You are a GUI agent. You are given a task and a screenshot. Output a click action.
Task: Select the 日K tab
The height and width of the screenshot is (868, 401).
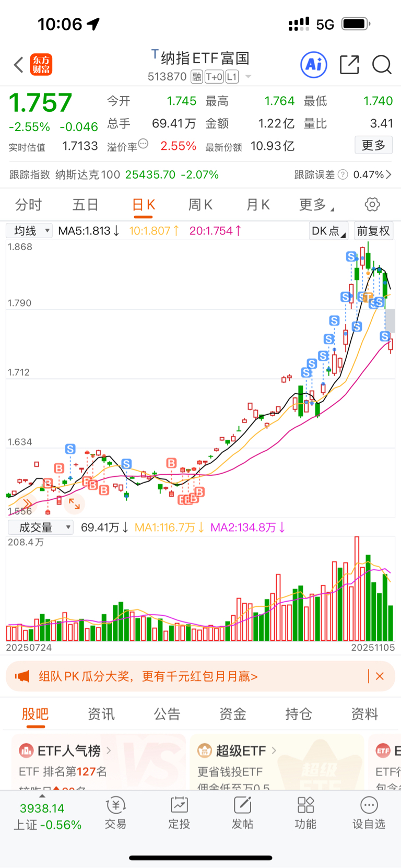144,205
